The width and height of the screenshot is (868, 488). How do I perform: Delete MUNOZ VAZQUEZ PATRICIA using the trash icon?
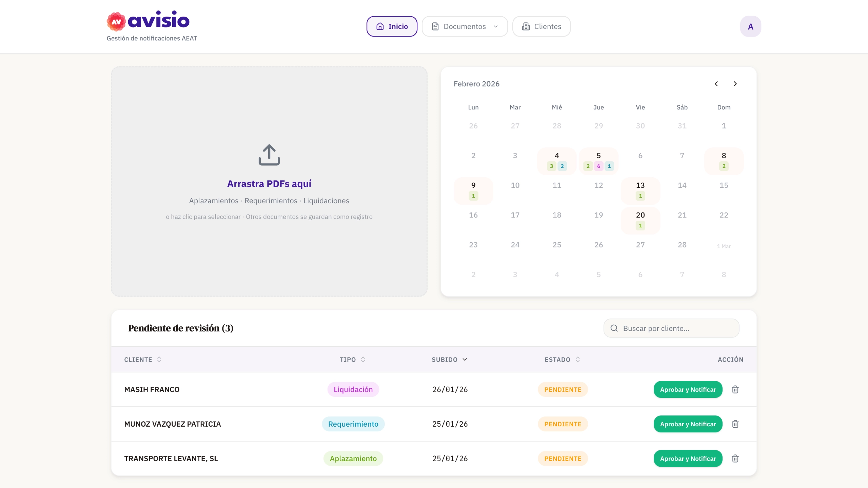coord(735,424)
